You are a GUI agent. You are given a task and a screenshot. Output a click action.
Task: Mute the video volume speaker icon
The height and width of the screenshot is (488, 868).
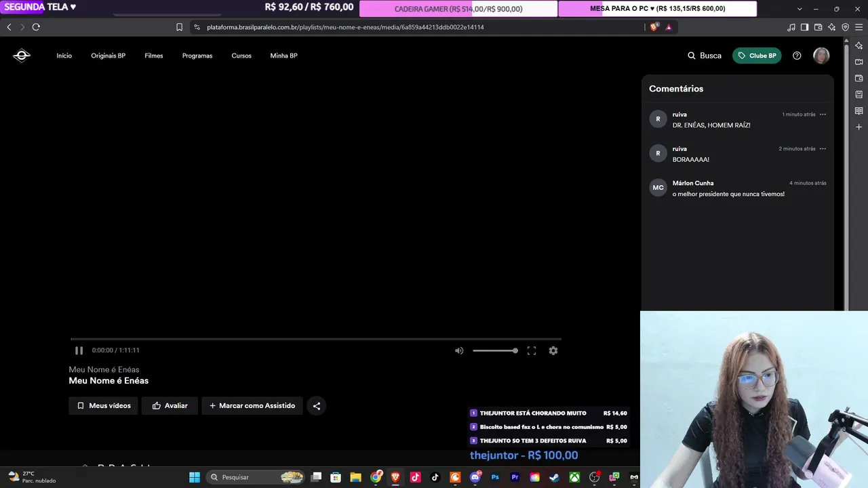coord(459,350)
